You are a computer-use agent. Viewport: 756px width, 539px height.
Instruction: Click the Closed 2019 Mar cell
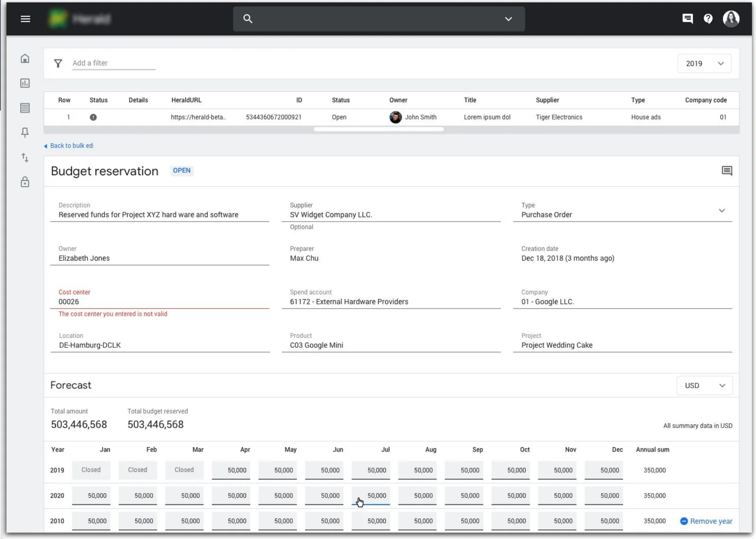(184, 470)
